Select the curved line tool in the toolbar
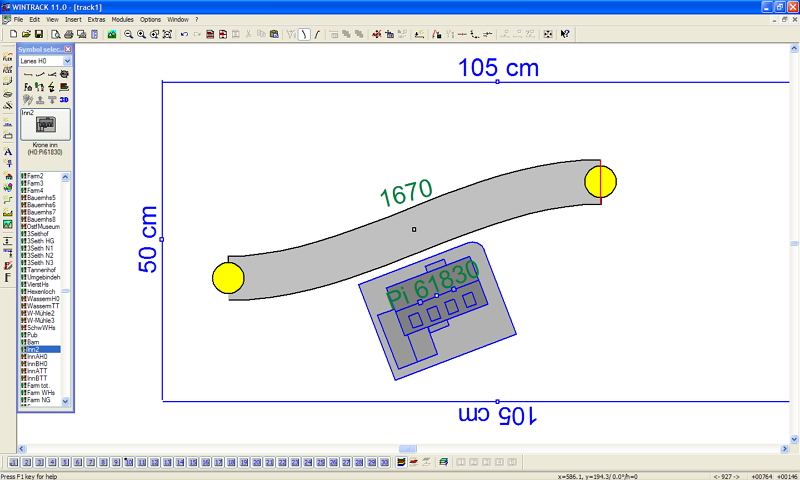This screenshot has height=480, width=800. pos(304,34)
